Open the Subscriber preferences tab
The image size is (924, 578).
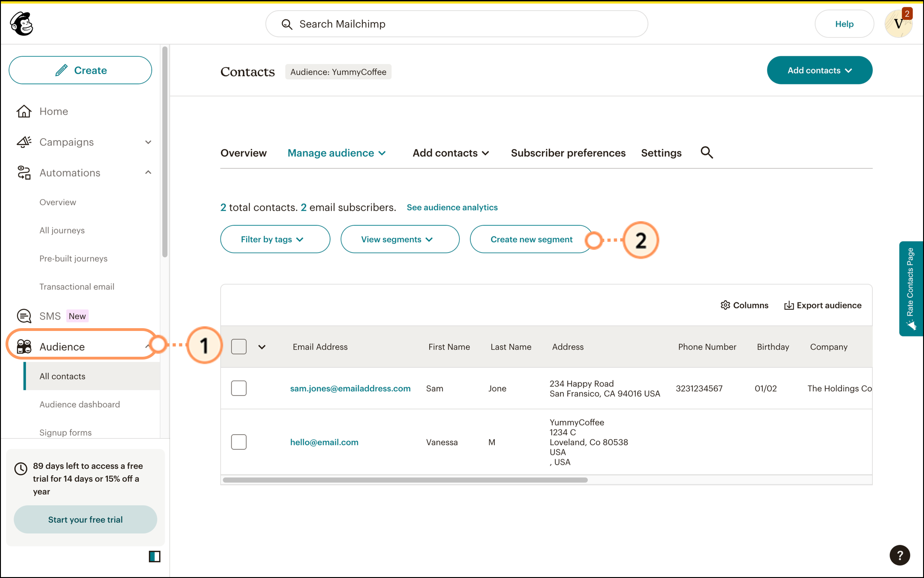568,153
